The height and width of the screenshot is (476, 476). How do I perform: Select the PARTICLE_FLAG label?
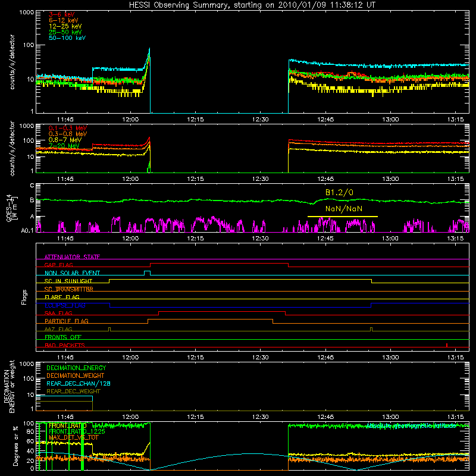[67, 321]
